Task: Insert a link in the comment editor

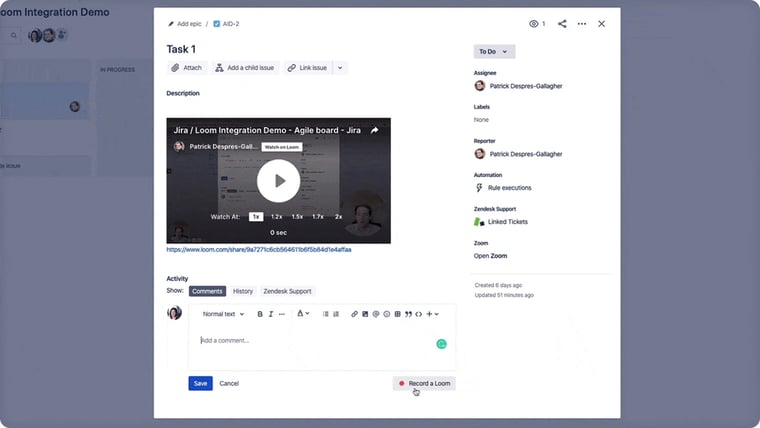Action: click(x=354, y=314)
